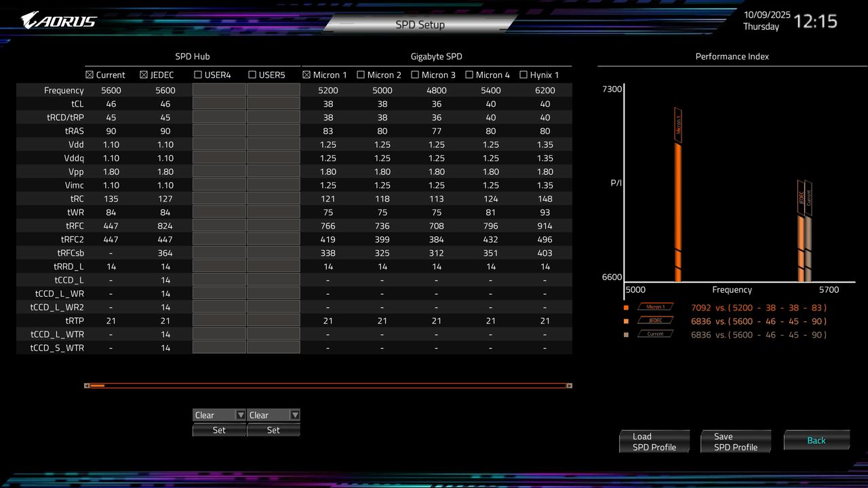Enable the Micron 2 checkbox
Image resolution: width=868 pixels, height=488 pixels.
pyautogui.click(x=361, y=75)
